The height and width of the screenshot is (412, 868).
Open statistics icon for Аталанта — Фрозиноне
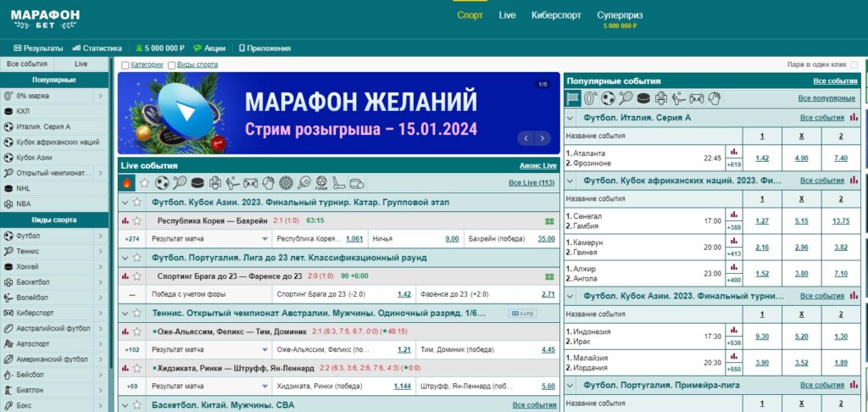point(735,152)
